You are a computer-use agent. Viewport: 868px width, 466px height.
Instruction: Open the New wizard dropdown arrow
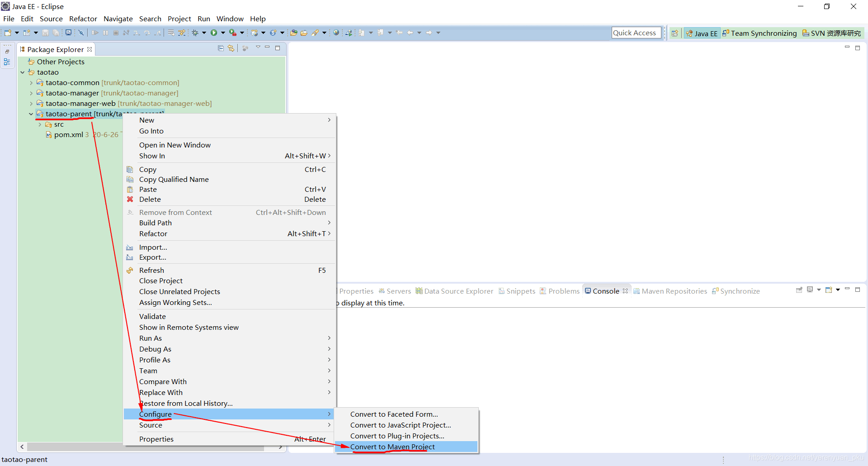pos(17,33)
